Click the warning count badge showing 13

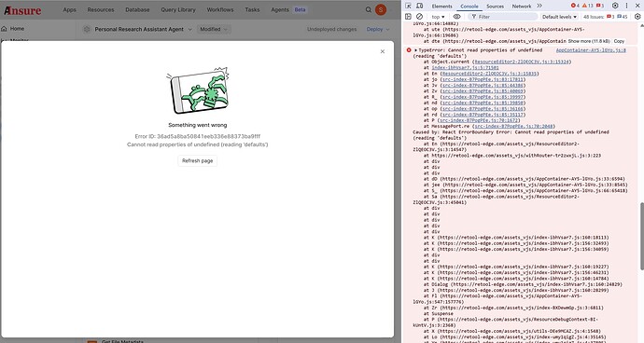[x=588, y=6]
